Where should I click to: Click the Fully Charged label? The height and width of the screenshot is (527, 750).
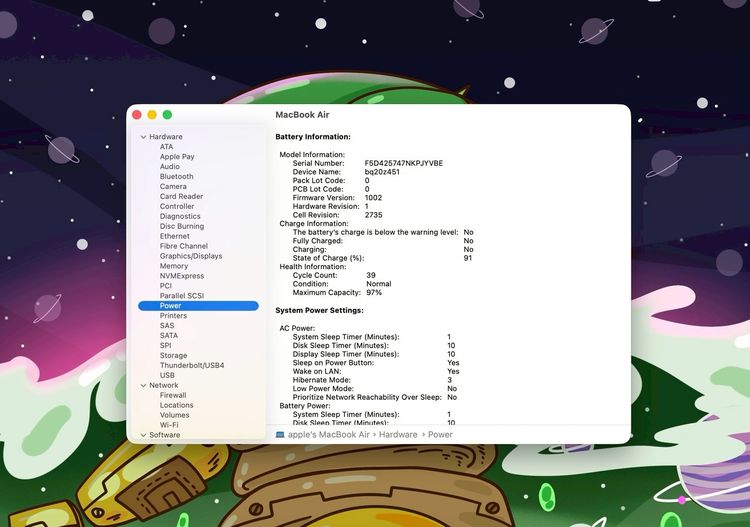(318, 241)
